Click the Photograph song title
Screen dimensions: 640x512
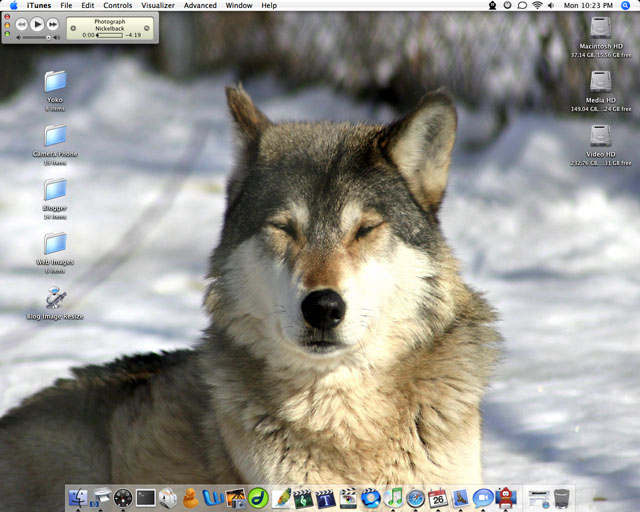[110, 22]
